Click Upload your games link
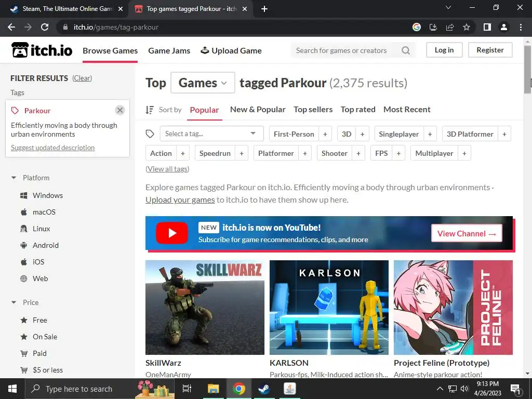Screen dimensions: 532x399 point(180,200)
